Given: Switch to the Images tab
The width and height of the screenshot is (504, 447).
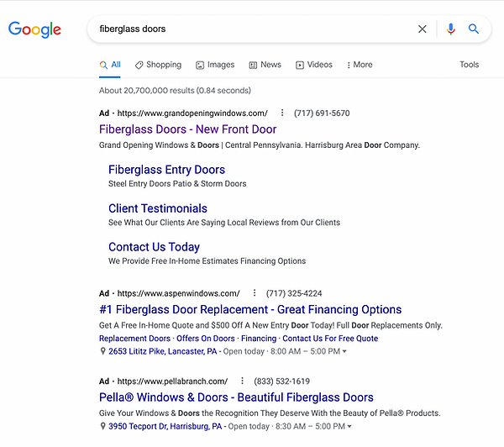Looking at the screenshot, I should pos(215,65).
